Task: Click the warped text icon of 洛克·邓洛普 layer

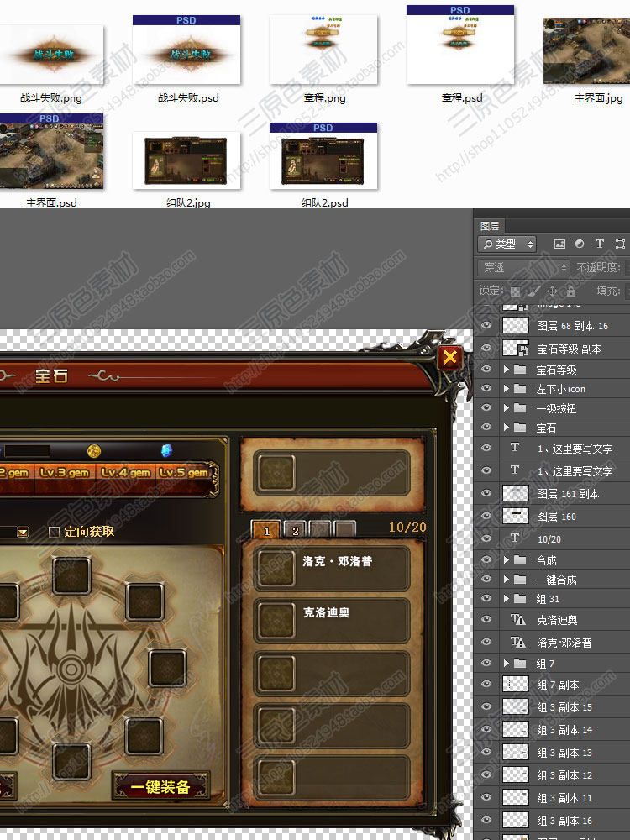Action: 517,642
